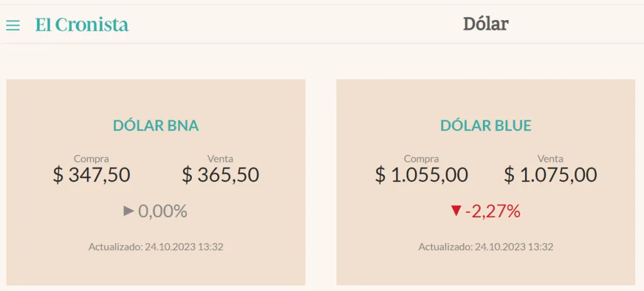Image resolution: width=644 pixels, height=291 pixels.
Task: Click the gray right-arrow indicator for BNA
Action: (129, 211)
